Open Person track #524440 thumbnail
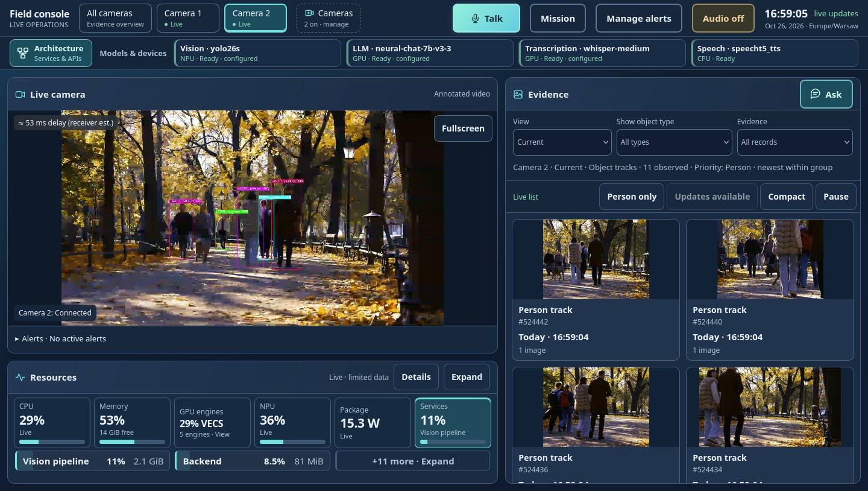The width and height of the screenshot is (868, 491). click(770, 259)
